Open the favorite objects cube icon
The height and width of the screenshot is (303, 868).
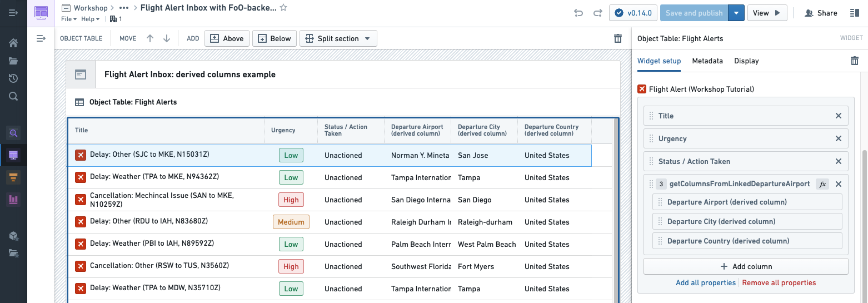[x=13, y=236]
